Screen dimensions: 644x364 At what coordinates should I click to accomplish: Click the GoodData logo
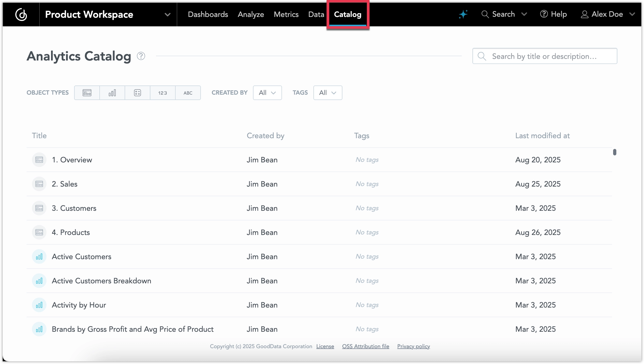point(21,14)
